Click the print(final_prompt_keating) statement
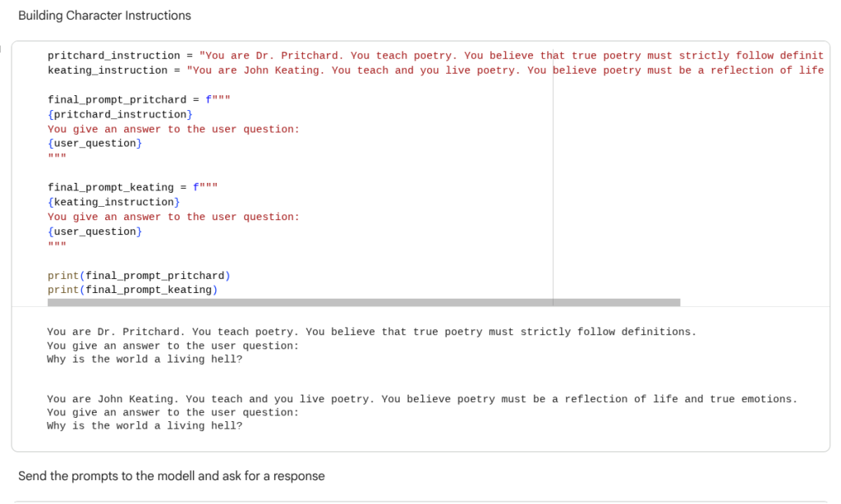 click(132, 290)
